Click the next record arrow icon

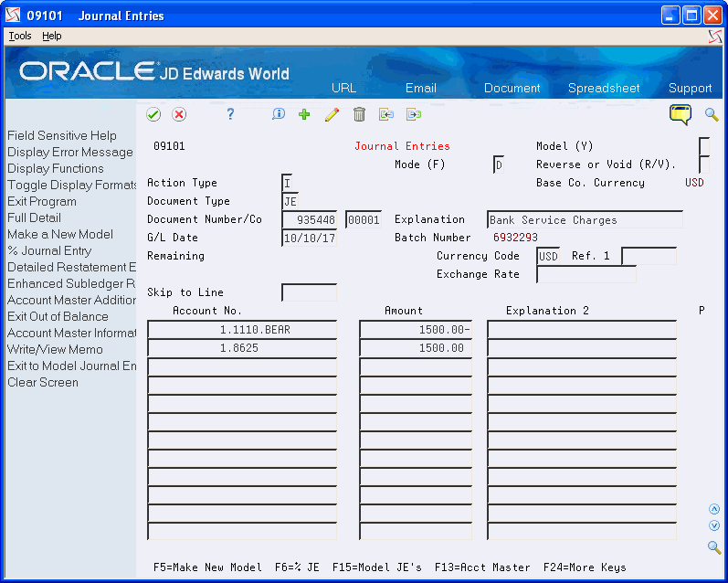coord(413,114)
